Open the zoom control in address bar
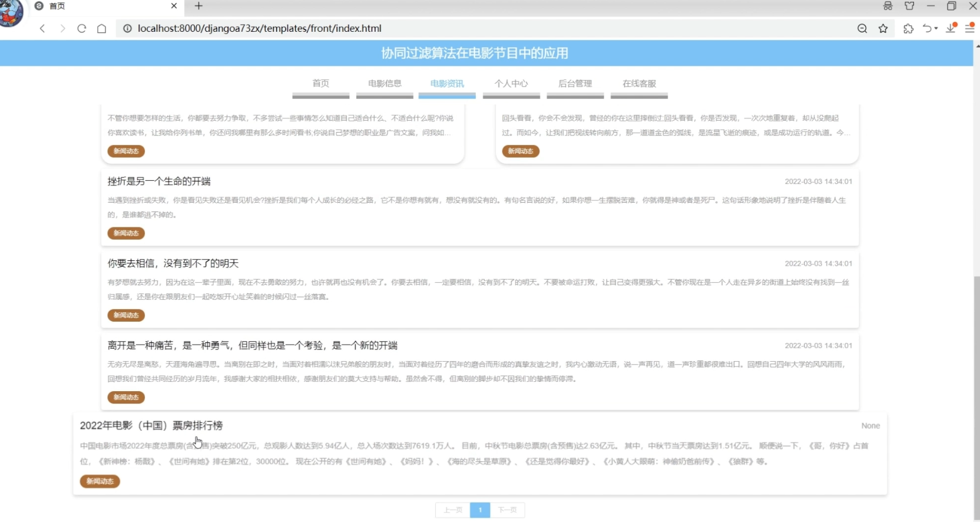 point(862,28)
